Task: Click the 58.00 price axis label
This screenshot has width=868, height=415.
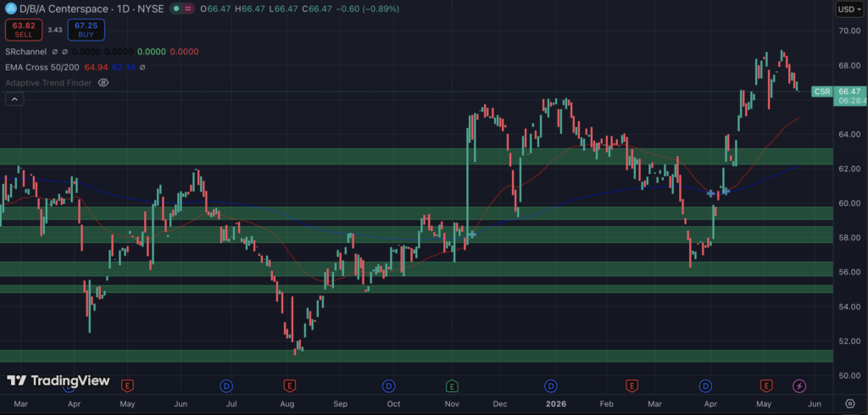Action: [x=849, y=238]
